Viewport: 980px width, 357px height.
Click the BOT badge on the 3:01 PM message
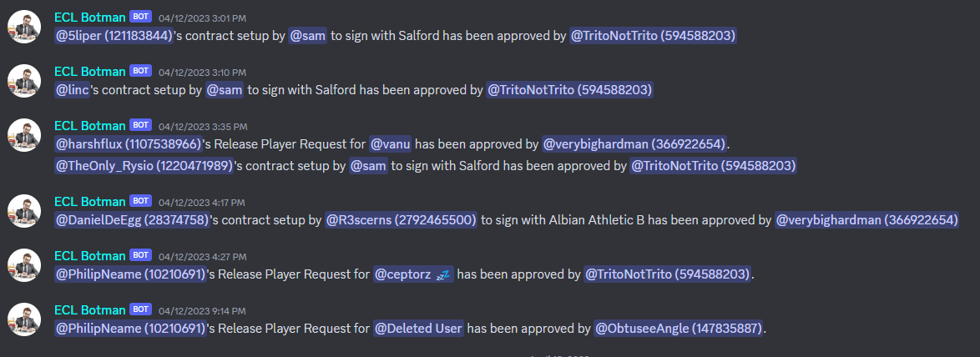pos(141,18)
